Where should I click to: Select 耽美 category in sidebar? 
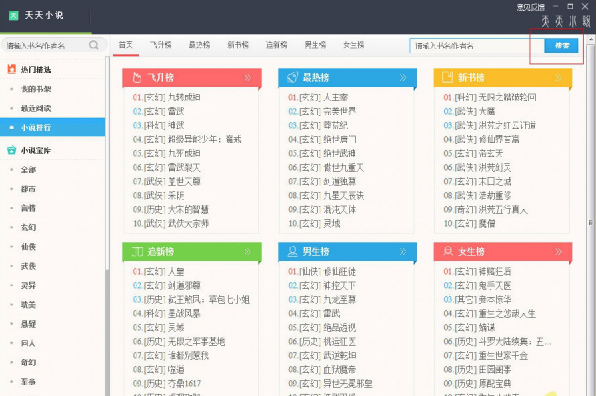[x=28, y=304]
